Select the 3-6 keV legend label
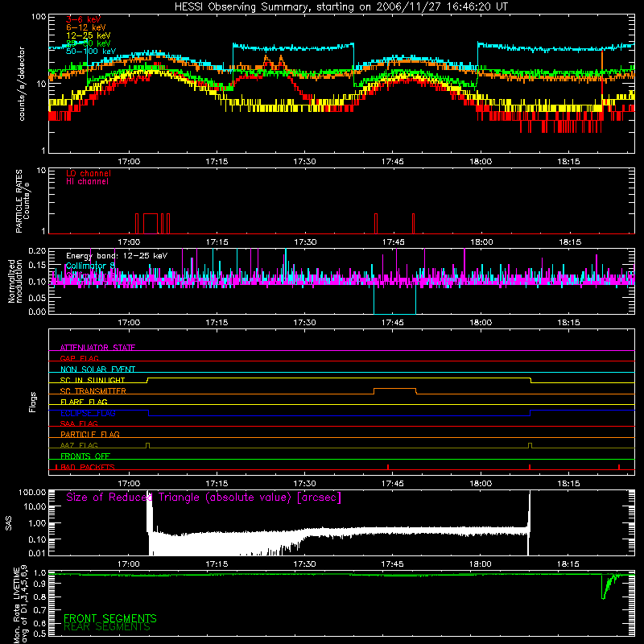Viewport: 644px width, 644px height. coord(83,19)
